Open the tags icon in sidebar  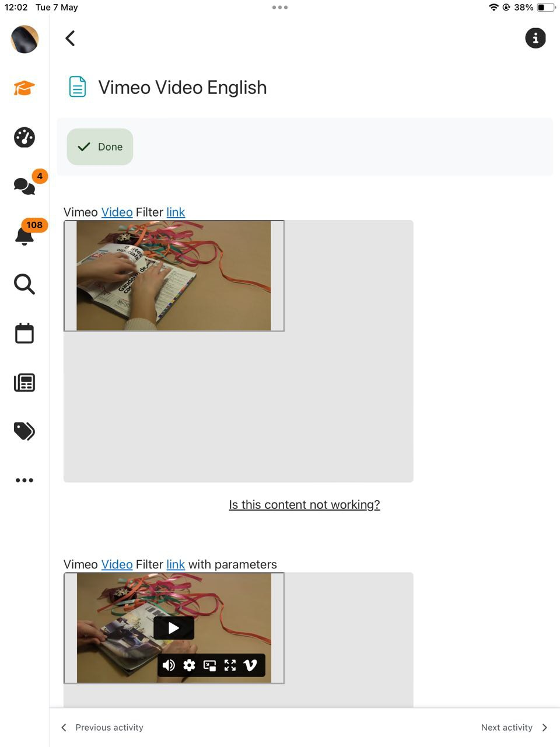(24, 431)
